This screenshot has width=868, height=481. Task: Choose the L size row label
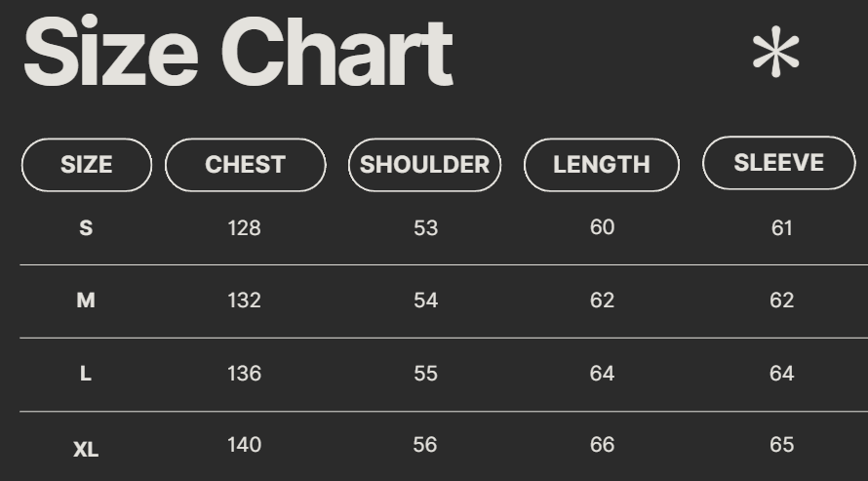pyautogui.click(x=86, y=374)
